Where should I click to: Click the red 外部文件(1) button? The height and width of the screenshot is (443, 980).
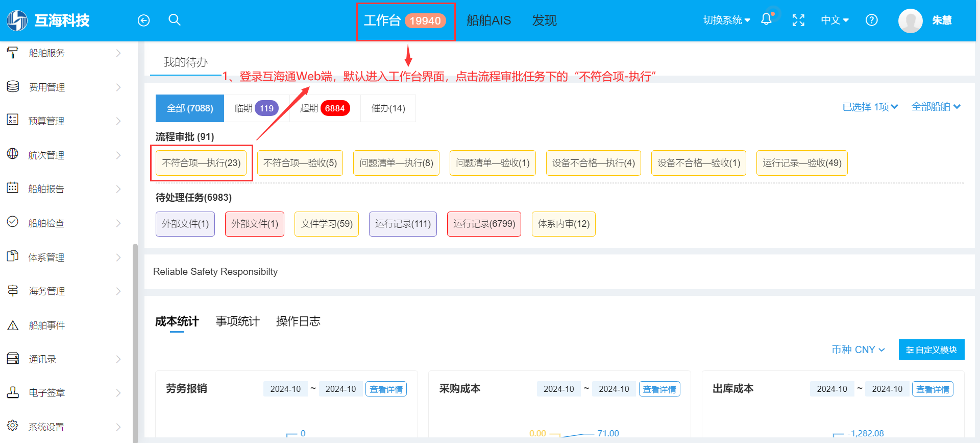pyautogui.click(x=255, y=224)
